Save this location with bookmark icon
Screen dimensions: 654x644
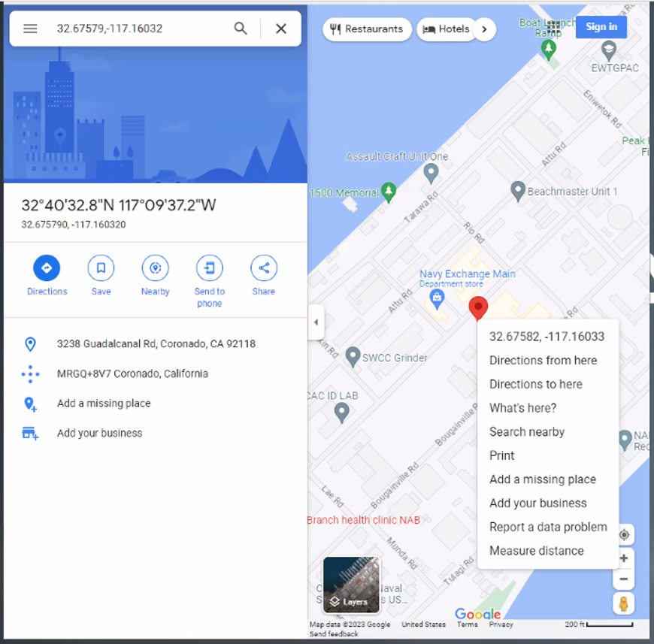click(101, 268)
